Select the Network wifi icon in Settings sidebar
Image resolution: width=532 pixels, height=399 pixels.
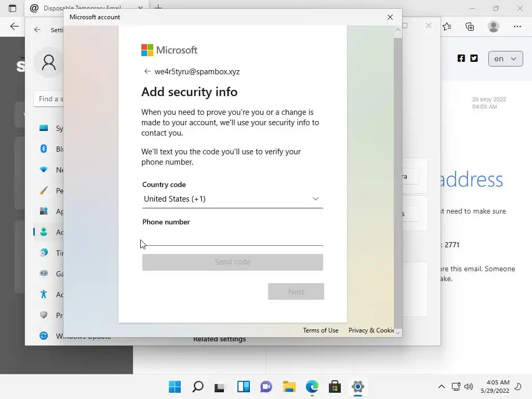point(44,169)
